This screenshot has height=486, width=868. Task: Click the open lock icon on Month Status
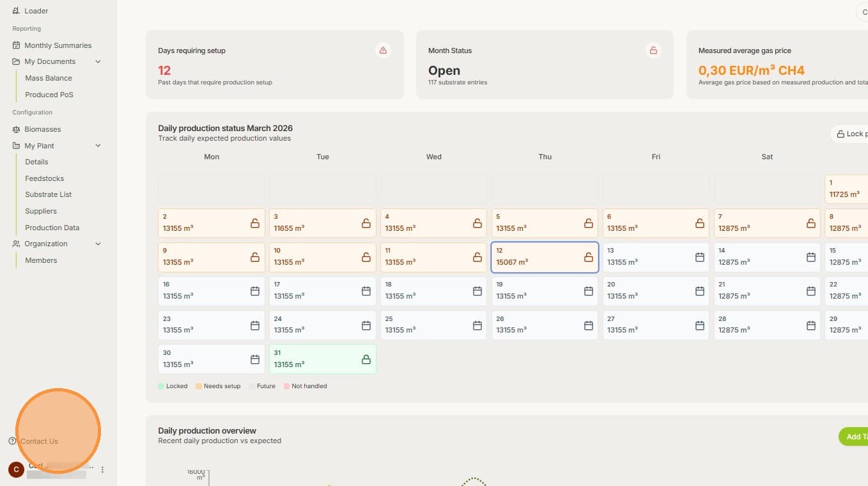point(653,50)
